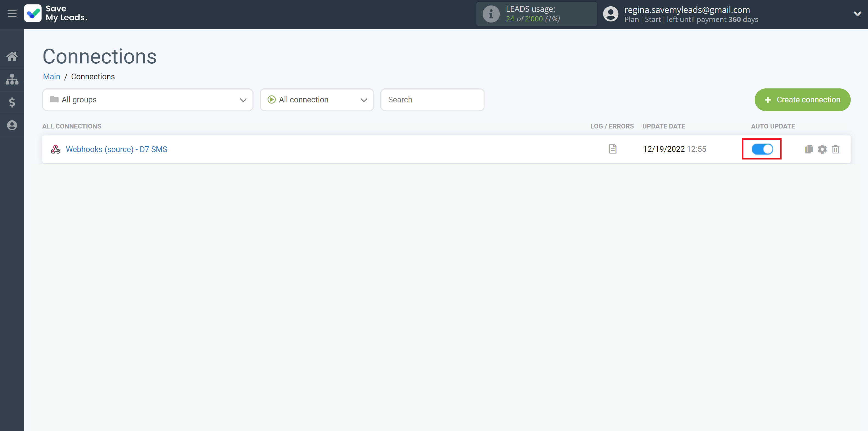Click the LOG / ERRORS column header
The width and height of the screenshot is (868, 431).
point(612,126)
